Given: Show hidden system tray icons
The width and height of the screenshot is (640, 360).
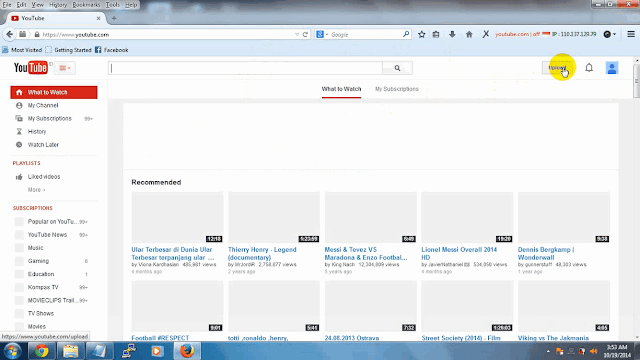Looking at the screenshot, I should [548, 351].
